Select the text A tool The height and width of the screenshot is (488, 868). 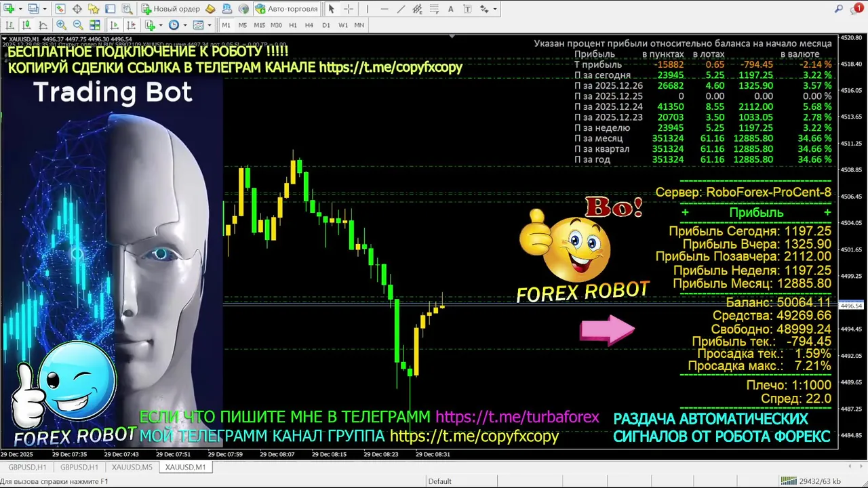(451, 9)
